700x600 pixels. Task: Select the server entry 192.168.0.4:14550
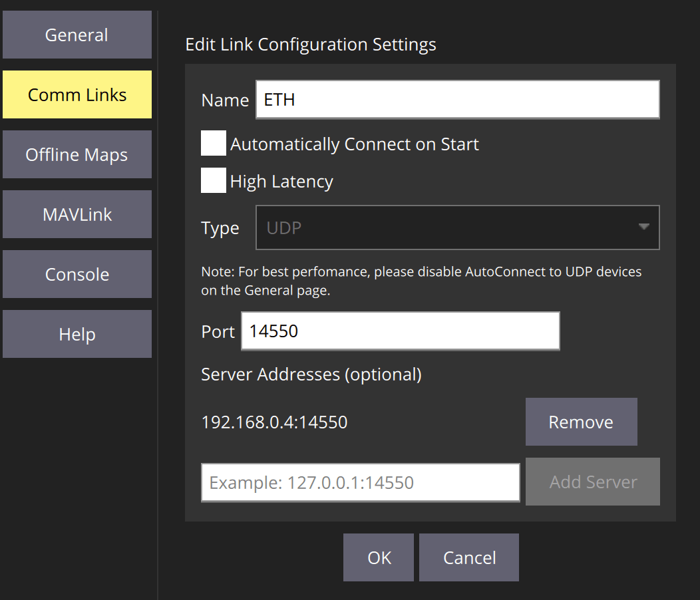tap(274, 421)
